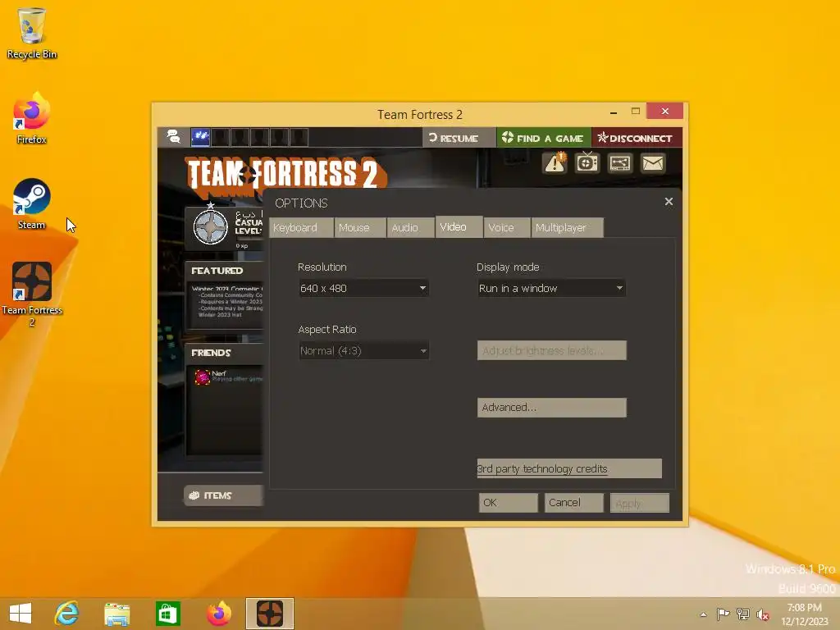Cancel the Options dialog

tap(573, 503)
